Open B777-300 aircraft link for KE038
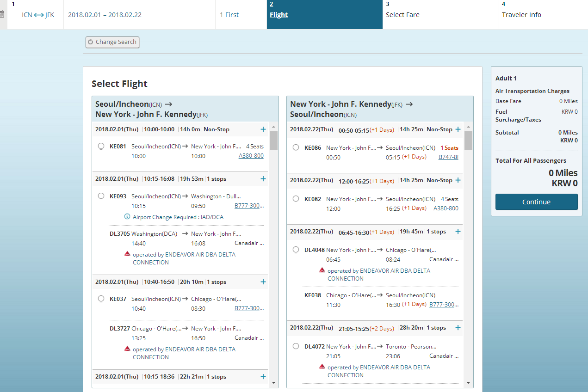The height and width of the screenshot is (392, 588). (x=444, y=305)
